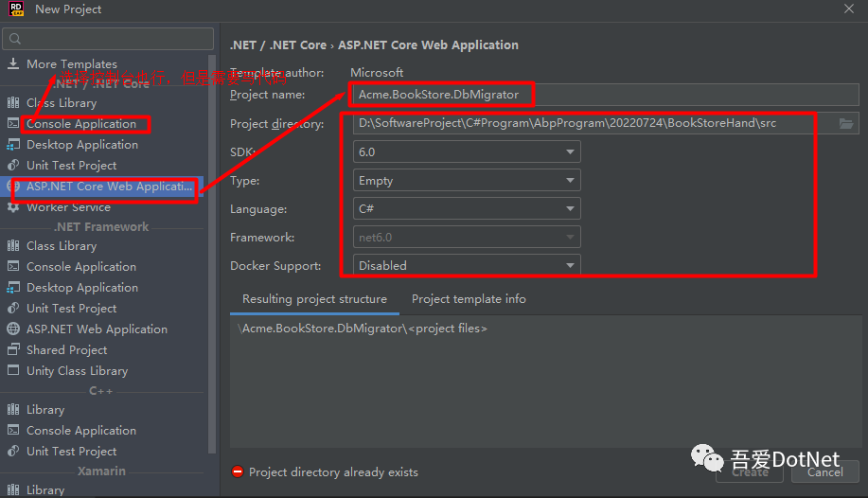Click the folder browse icon for Project directory
The height and width of the screenshot is (498, 868).
point(847,124)
